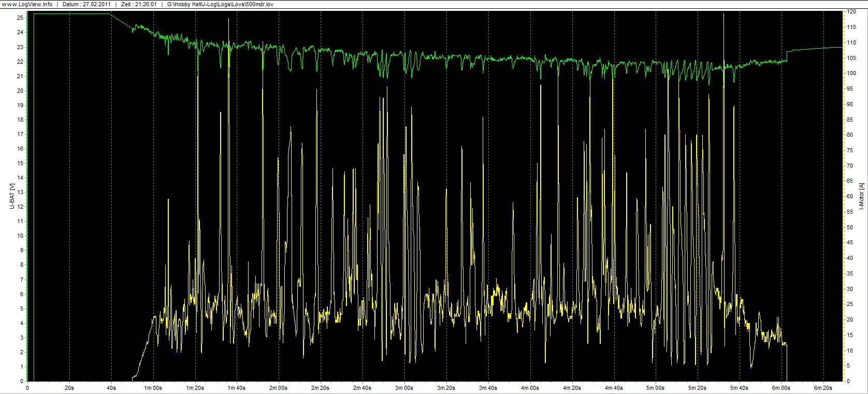Click 75 on the I-Motor current axis
Viewport: 868px width, 394px height.
850,150
